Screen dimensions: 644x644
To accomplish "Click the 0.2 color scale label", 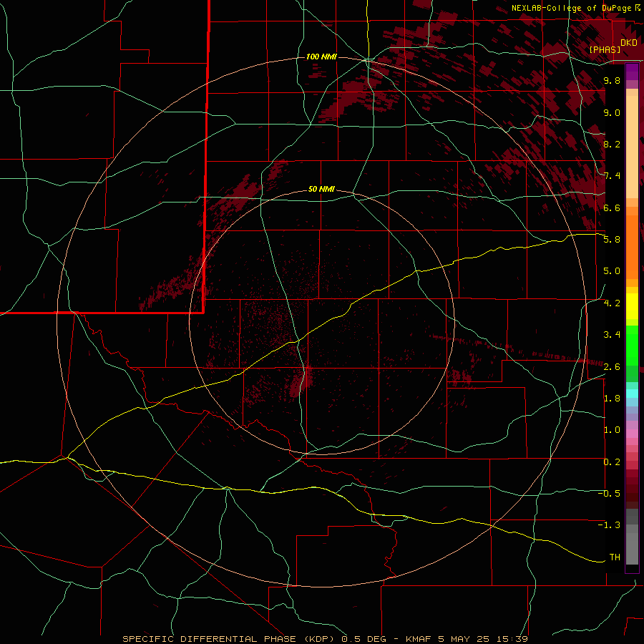I will (612, 462).
